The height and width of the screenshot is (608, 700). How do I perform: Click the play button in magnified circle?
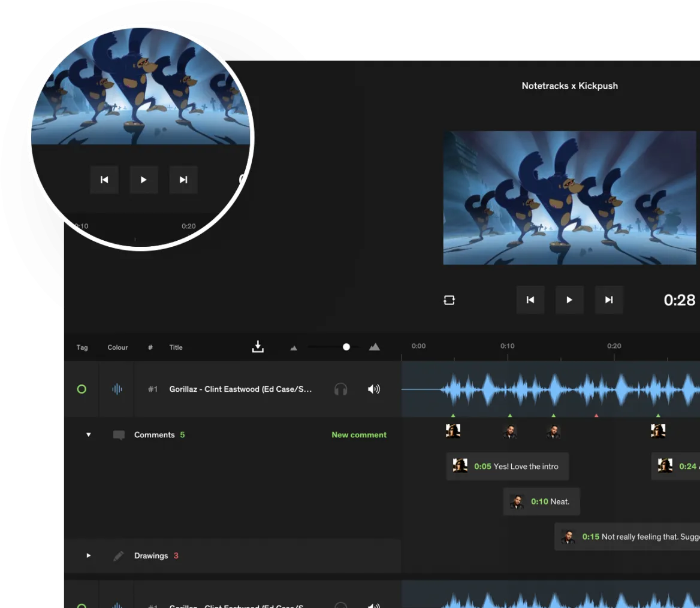(x=144, y=180)
